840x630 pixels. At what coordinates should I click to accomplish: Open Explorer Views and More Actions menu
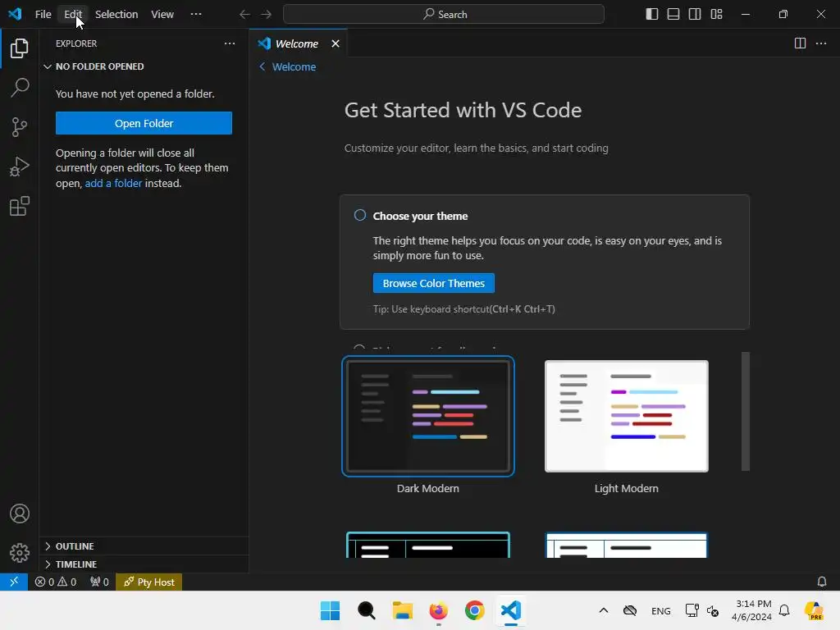tap(230, 43)
